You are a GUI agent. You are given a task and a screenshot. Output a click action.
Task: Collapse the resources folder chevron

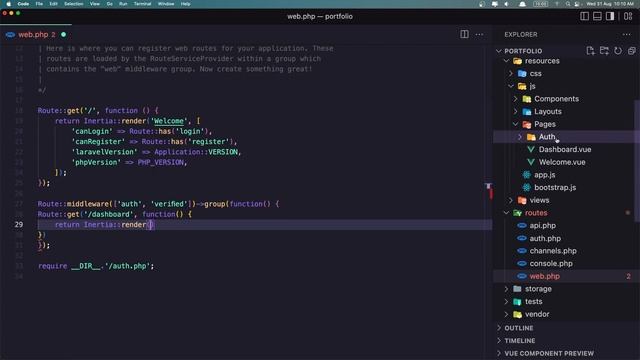[x=507, y=61]
